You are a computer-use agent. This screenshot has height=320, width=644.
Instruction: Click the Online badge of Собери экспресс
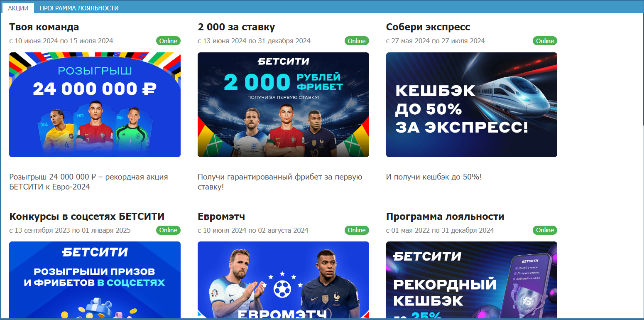click(545, 41)
